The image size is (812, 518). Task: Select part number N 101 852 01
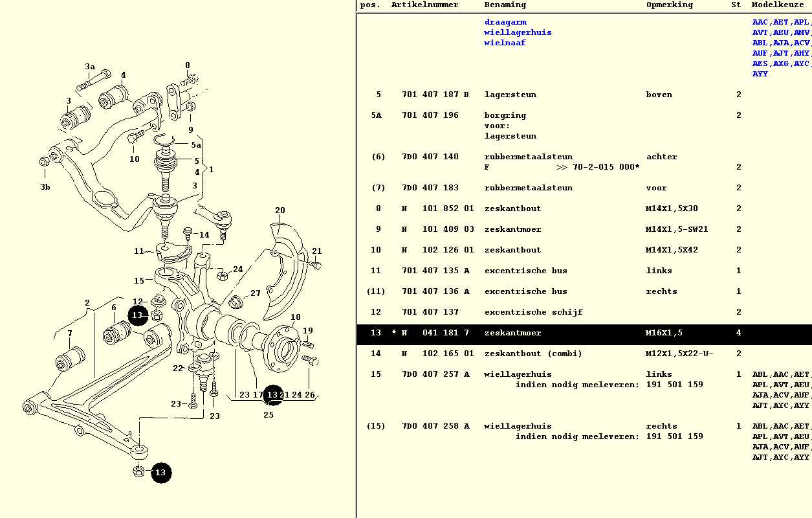pos(438,208)
